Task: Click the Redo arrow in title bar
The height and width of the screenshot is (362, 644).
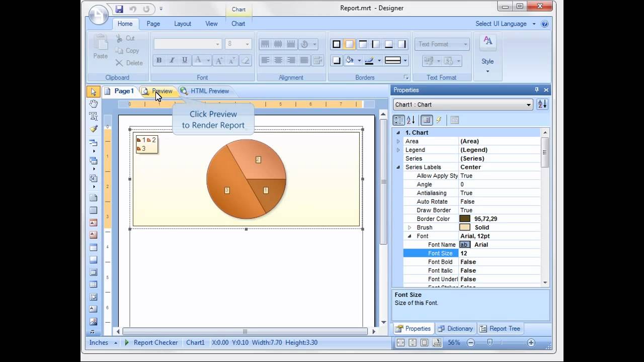Action: point(146,9)
